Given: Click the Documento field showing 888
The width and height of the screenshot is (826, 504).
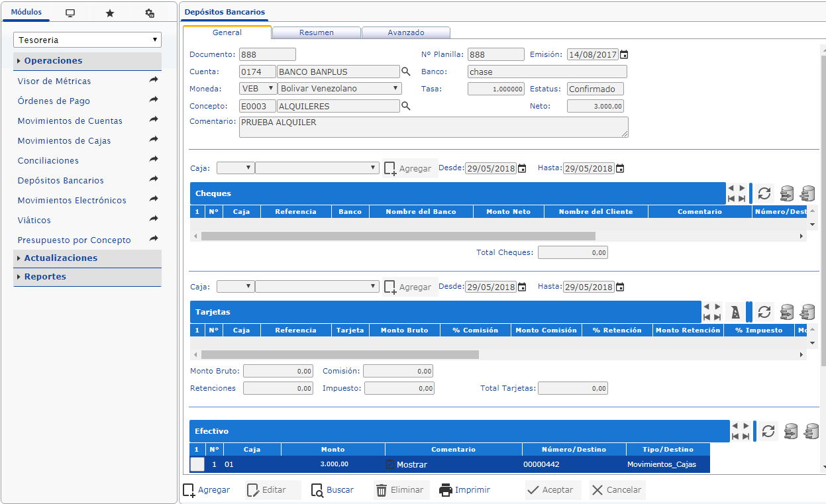Looking at the screenshot, I should [268, 54].
